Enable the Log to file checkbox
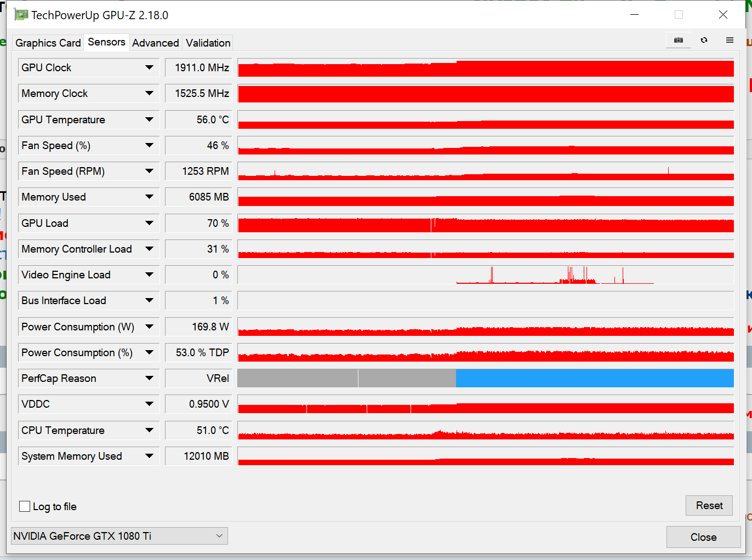 tap(25, 506)
